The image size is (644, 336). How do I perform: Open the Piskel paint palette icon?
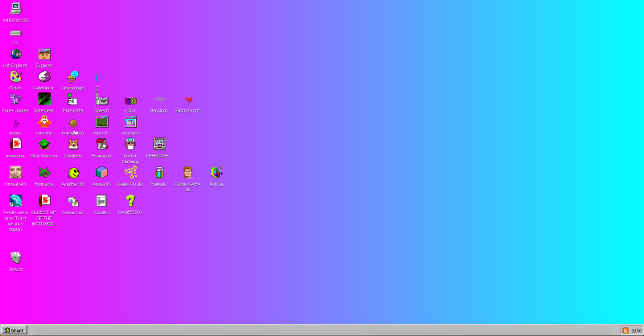pos(15,76)
